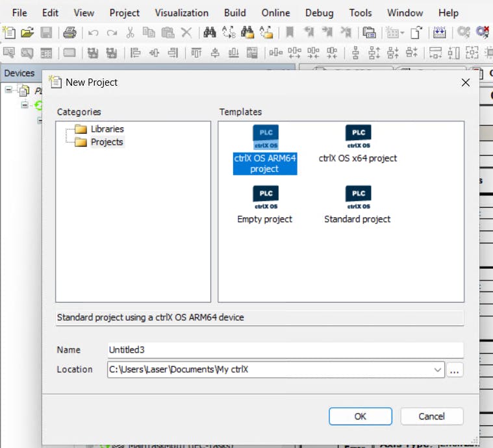Click the OK button
The height and width of the screenshot is (448, 493).
click(360, 416)
